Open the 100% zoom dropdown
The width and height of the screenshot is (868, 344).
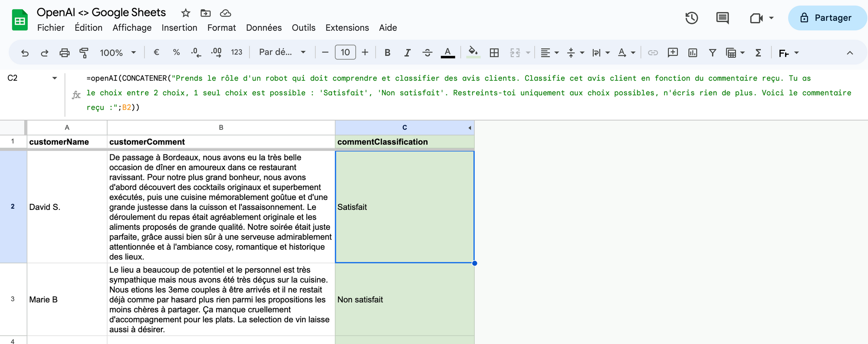click(x=118, y=53)
